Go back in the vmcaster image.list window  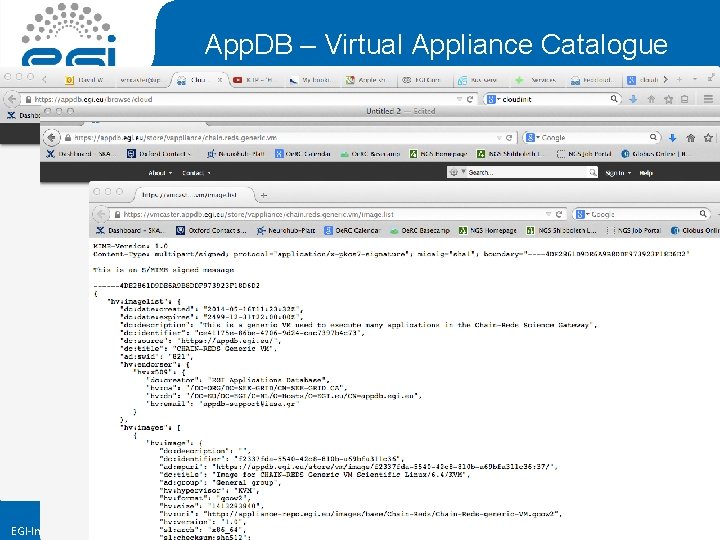[101, 214]
